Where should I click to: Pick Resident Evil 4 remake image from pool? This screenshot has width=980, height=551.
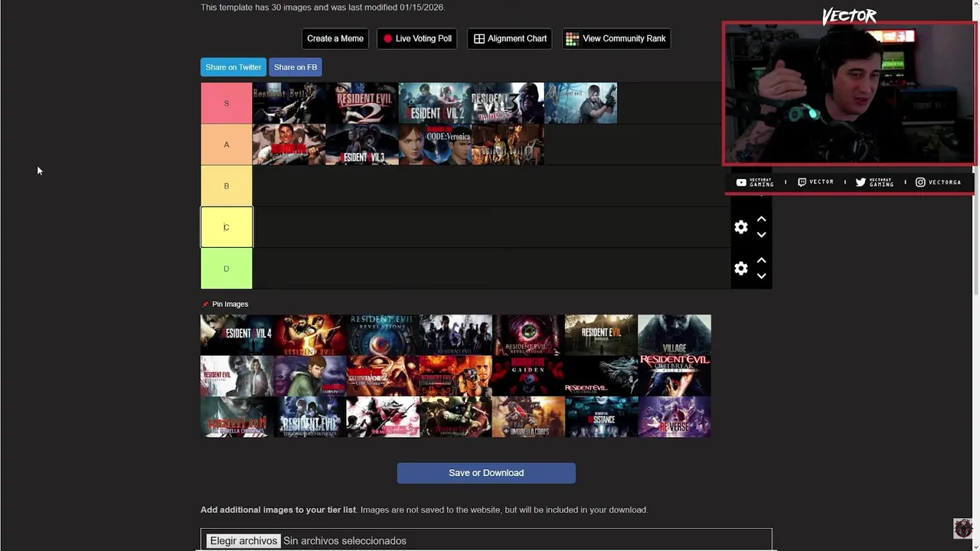[x=237, y=335]
